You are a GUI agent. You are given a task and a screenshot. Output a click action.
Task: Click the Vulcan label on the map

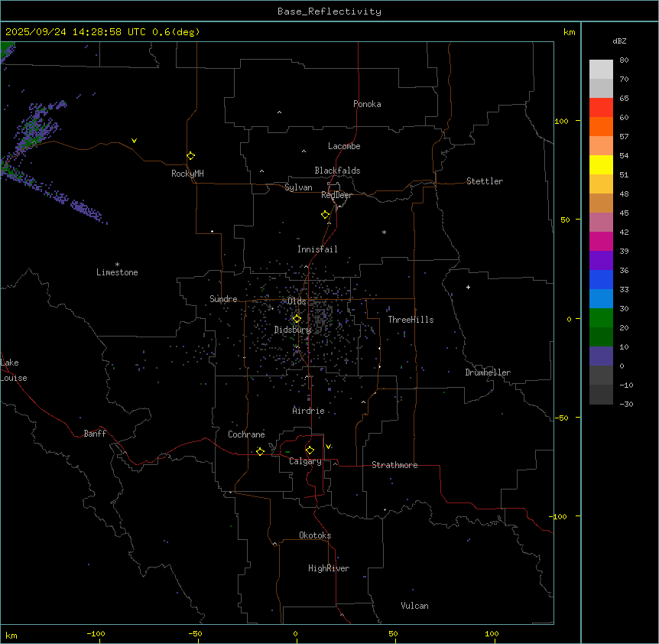[414, 606]
